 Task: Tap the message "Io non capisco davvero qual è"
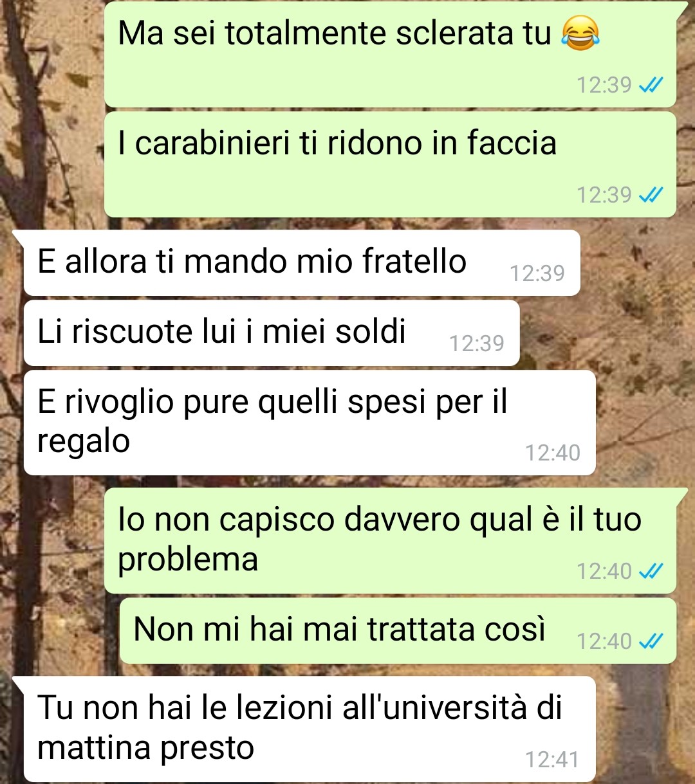[x=390, y=541]
